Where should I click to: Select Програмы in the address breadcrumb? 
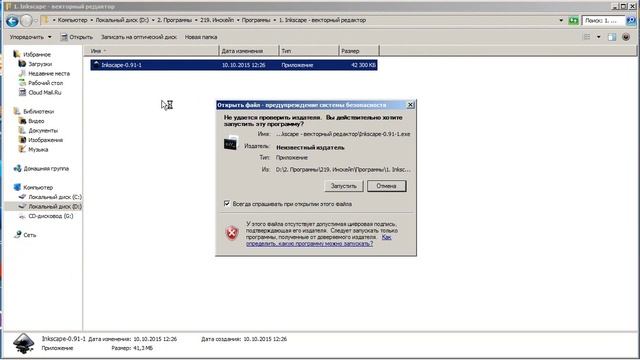coord(256,20)
